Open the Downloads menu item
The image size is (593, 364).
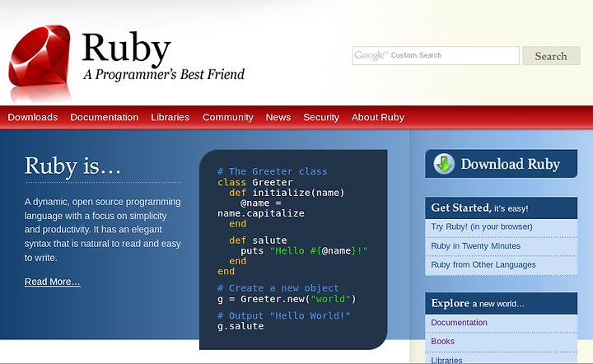33,117
